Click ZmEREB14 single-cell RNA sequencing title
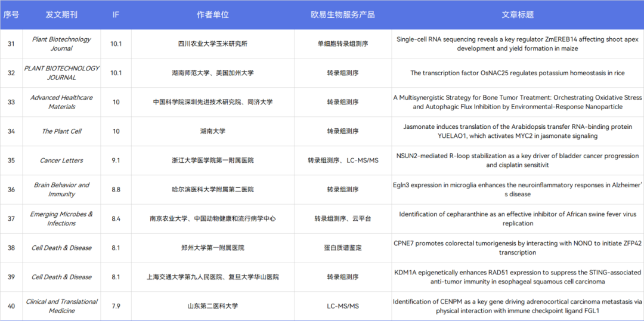 (518, 44)
